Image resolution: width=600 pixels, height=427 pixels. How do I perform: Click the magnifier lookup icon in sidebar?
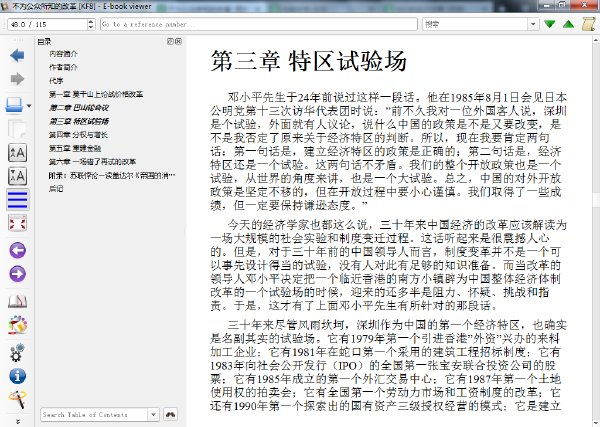click(17, 399)
